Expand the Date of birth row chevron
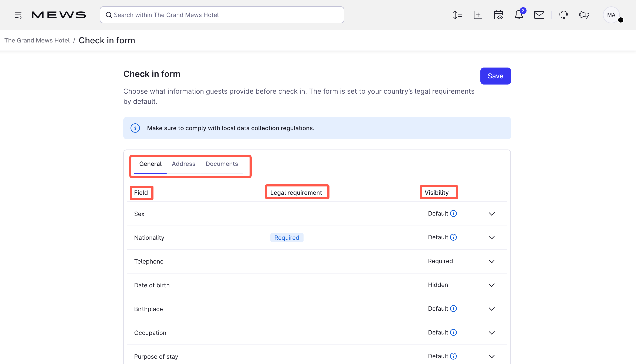Image resolution: width=636 pixels, height=364 pixels. [491, 285]
